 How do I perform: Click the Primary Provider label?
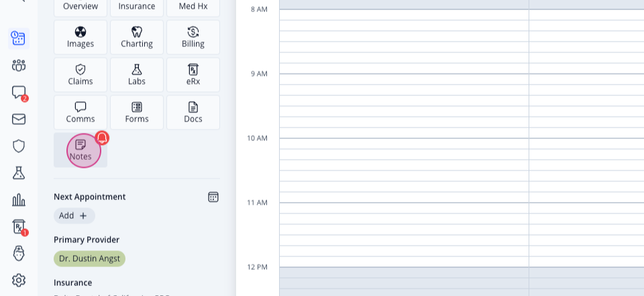point(87,240)
